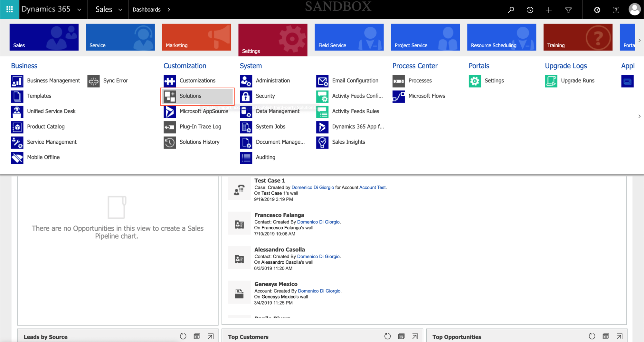Refresh the Leads by Source chart

[x=183, y=336]
